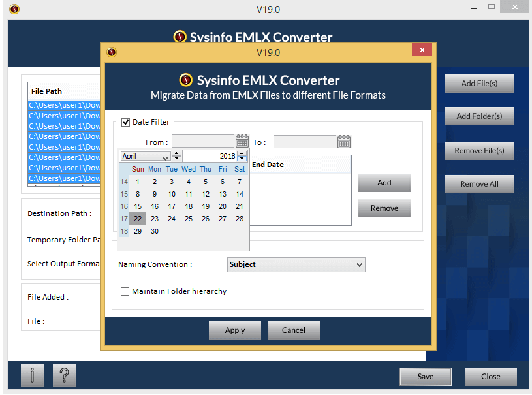Open the From date calendar picker icon

pos(242,141)
